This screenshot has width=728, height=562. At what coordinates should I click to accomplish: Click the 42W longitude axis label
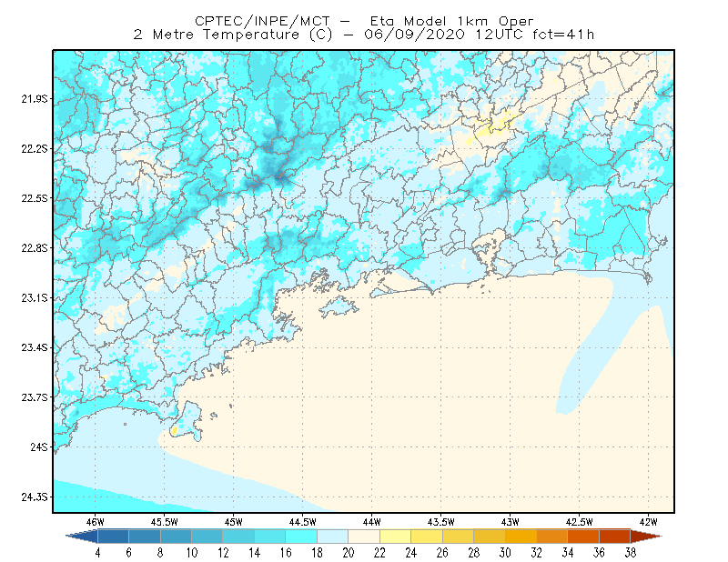pyautogui.click(x=648, y=522)
